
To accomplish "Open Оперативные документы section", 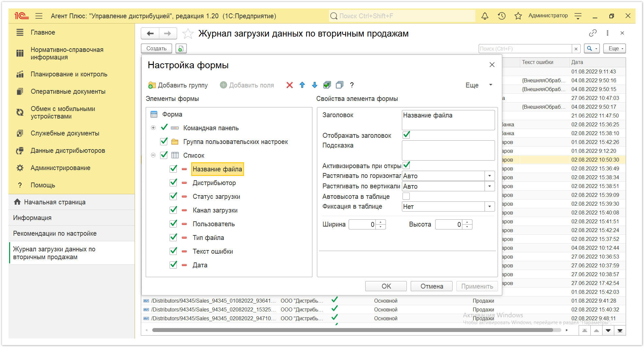I will (x=68, y=91).
